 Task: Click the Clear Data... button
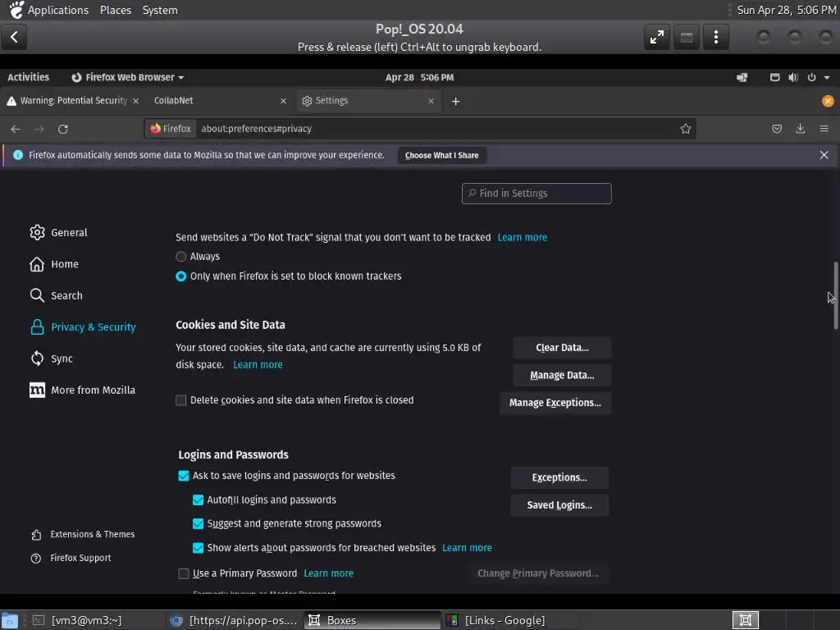(562, 348)
